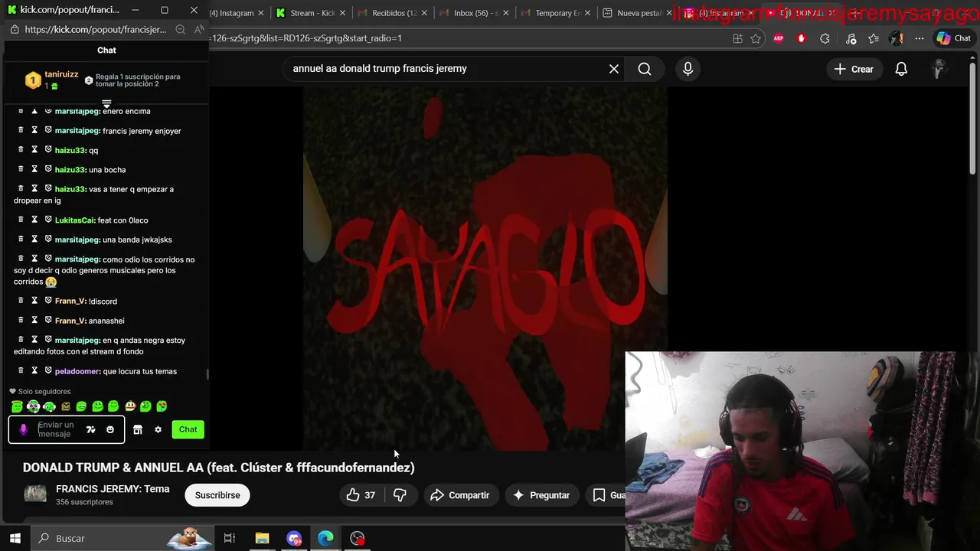Screen dimensions: 980x551
Task: Click the Compartir share button
Action: point(460,495)
